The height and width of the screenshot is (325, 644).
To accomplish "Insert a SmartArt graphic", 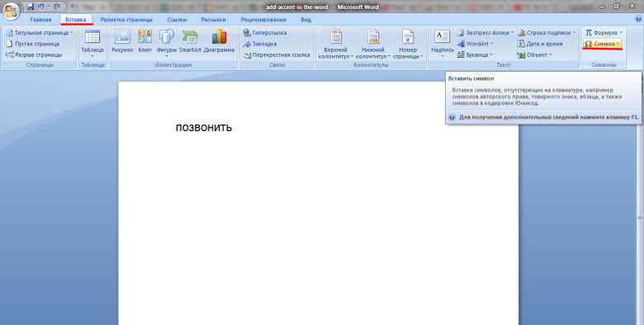I will click(x=190, y=41).
